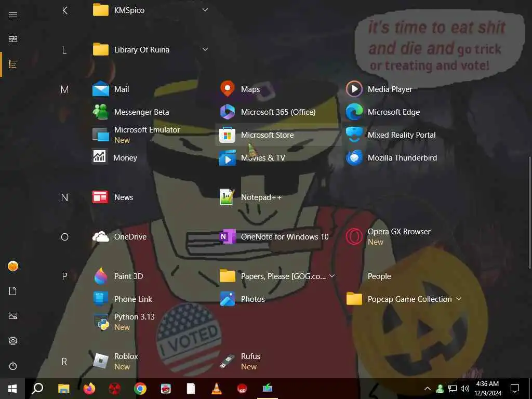The image size is (532, 399).
Task: Expand the Papers, Please folder
Action: (332, 276)
